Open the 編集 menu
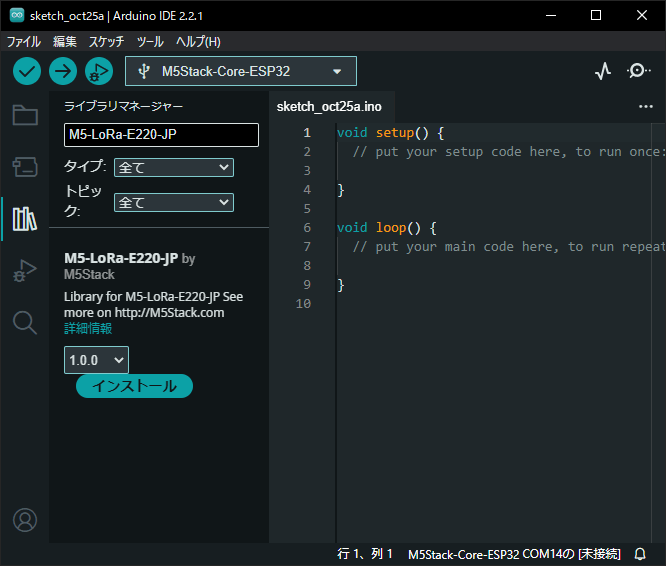The width and height of the screenshot is (666, 566). 65,42
